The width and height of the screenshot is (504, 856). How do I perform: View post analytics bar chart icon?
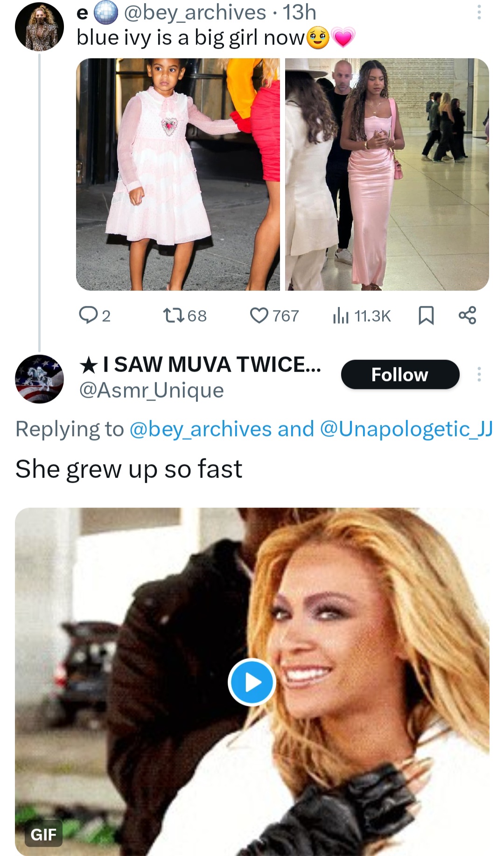pyautogui.click(x=341, y=316)
